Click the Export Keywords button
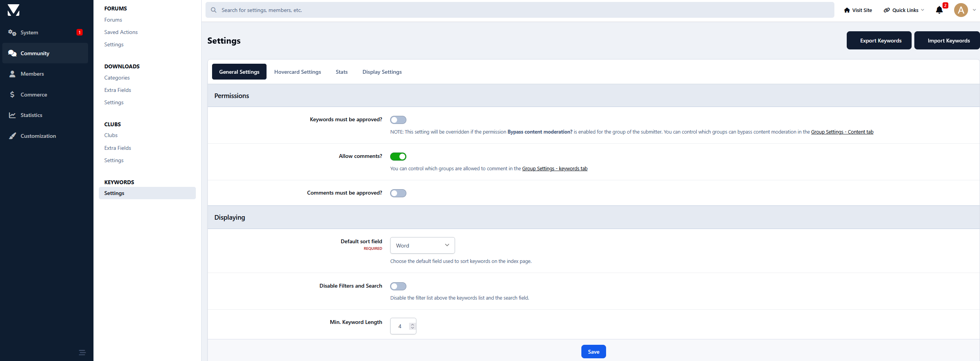The image size is (980, 361). point(880,41)
